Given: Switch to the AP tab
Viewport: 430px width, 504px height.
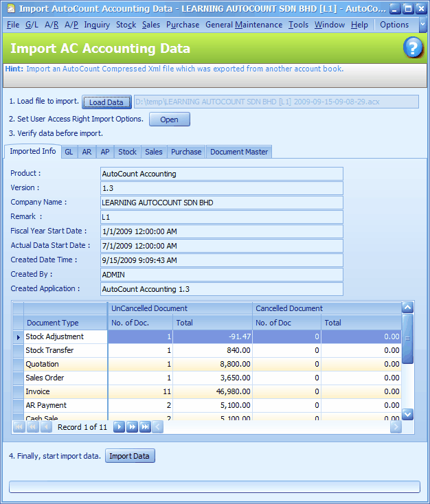Looking at the screenshot, I should pyautogui.click(x=105, y=152).
